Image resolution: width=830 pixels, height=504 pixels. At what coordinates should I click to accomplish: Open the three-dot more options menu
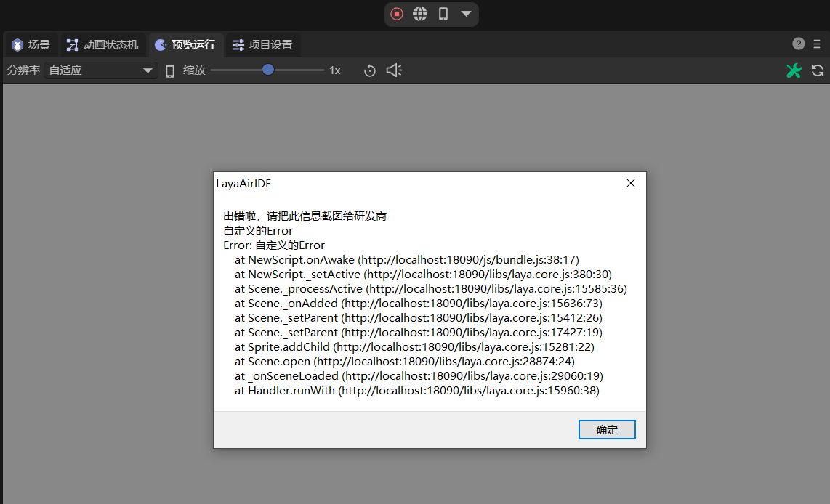[818, 44]
